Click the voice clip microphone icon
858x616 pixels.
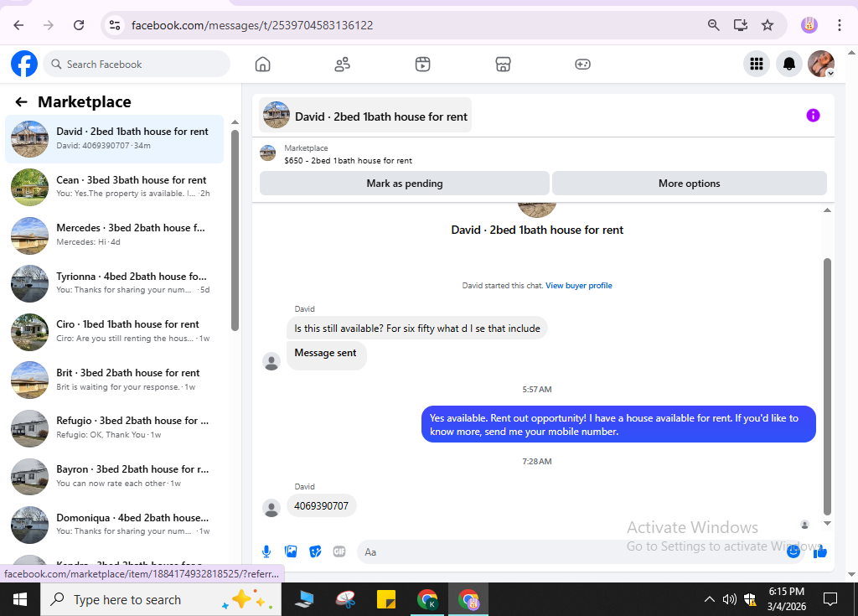point(266,552)
